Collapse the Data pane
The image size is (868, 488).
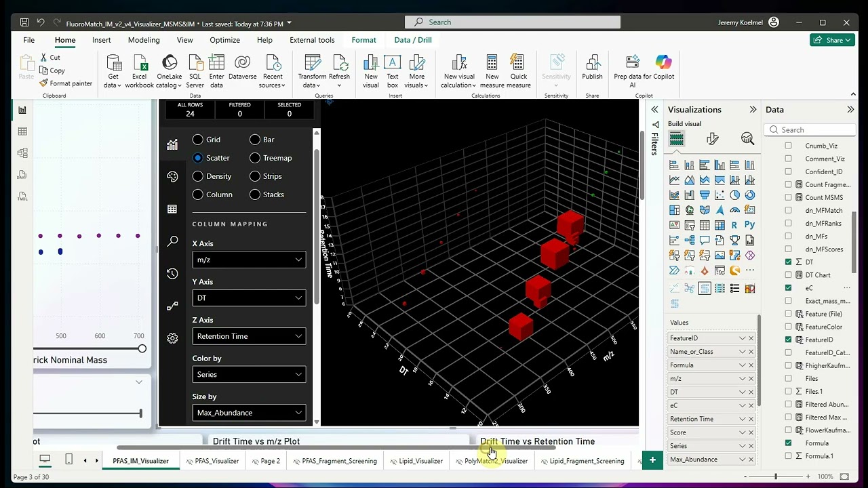pos(850,110)
